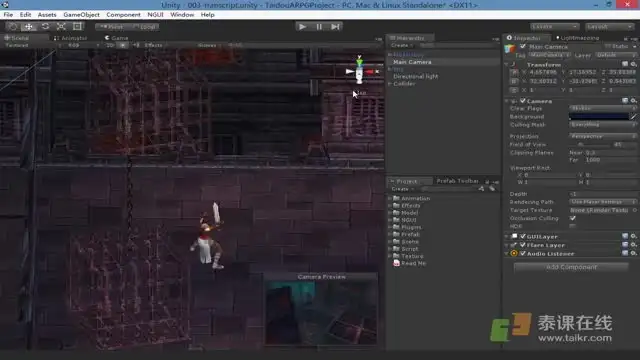
Task: Click the Add Component button
Action: click(571, 267)
